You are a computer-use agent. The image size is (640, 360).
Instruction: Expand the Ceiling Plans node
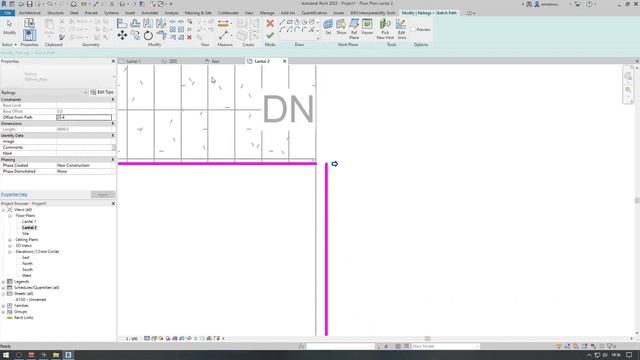(10, 240)
